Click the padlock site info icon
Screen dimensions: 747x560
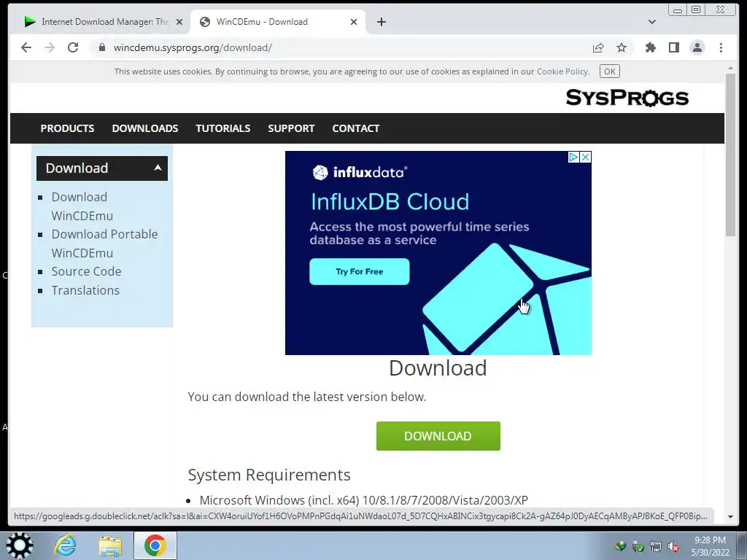click(x=101, y=47)
